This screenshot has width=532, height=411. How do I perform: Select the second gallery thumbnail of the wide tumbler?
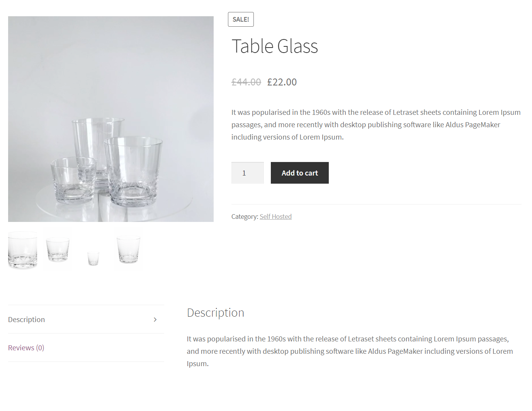(58, 249)
